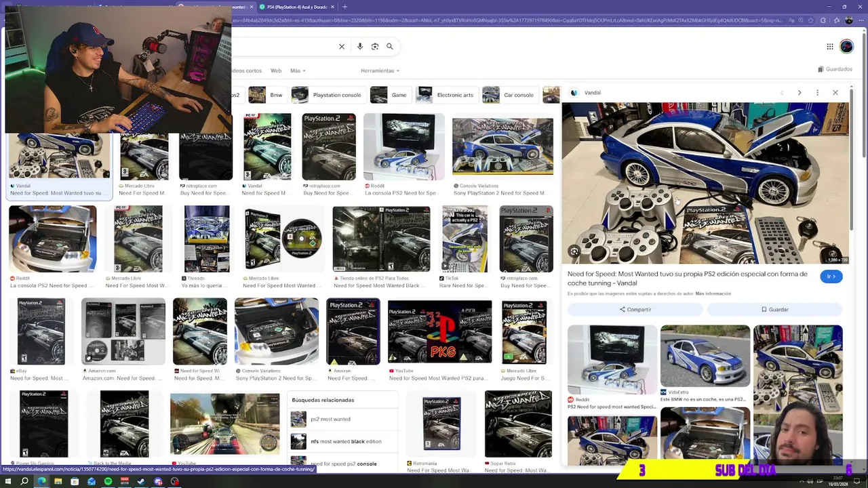Clear the search box with the X icon

point(342,47)
